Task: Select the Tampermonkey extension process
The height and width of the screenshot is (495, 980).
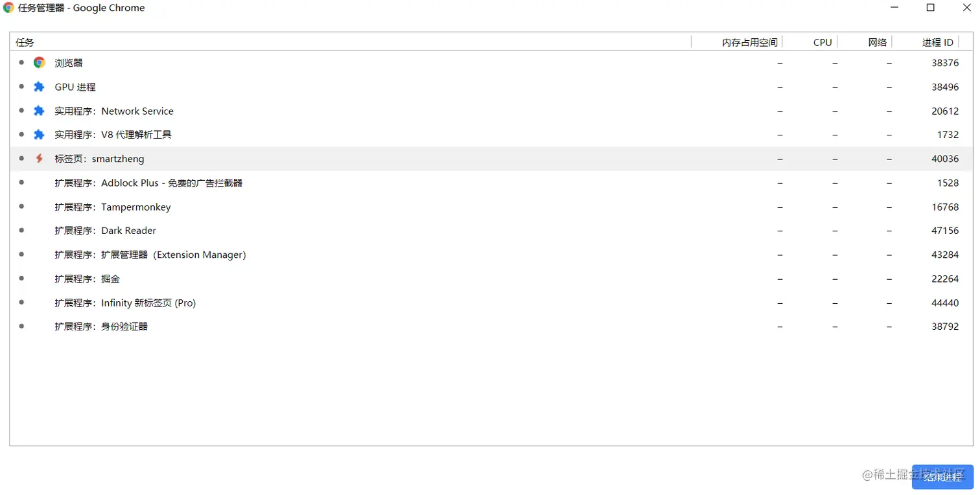Action: (113, 207)
